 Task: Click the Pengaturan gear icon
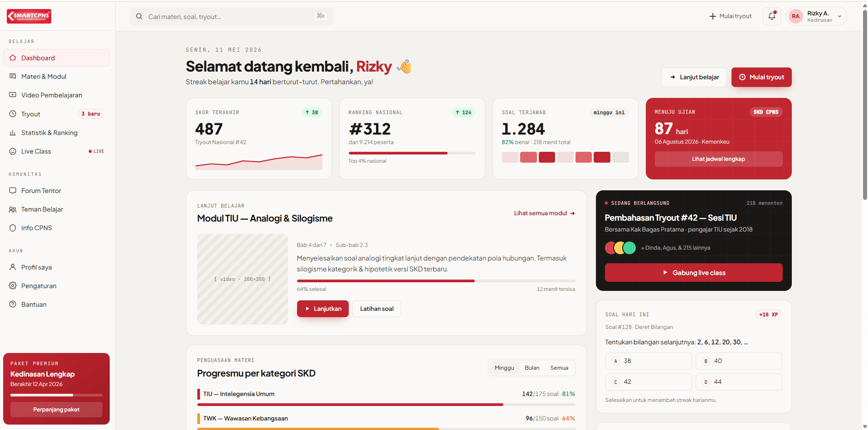(13, 286)
